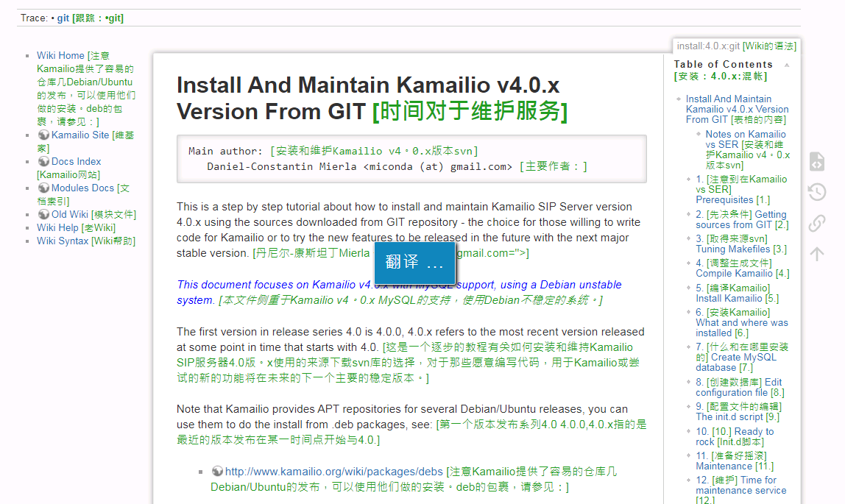Screen dimensions: 845x504
Task: Jump to TOC Getting sources from GIT
Action: click(742, 219)
